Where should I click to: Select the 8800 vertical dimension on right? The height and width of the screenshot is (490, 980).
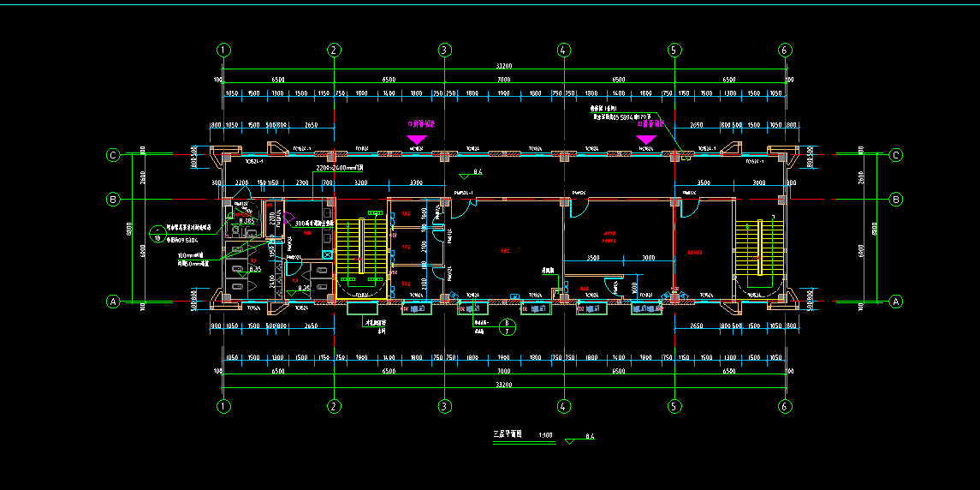point(874,229)
